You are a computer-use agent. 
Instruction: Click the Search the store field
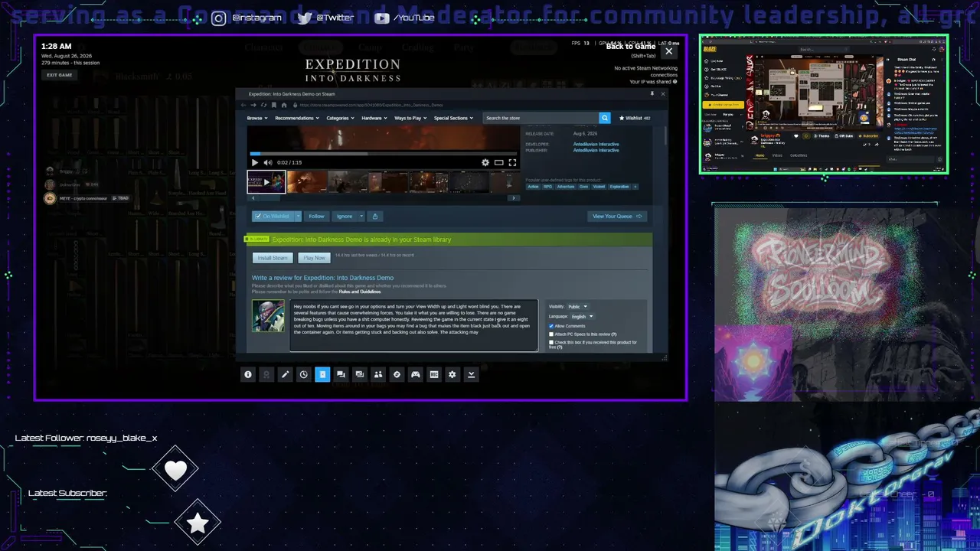point(541,118)
